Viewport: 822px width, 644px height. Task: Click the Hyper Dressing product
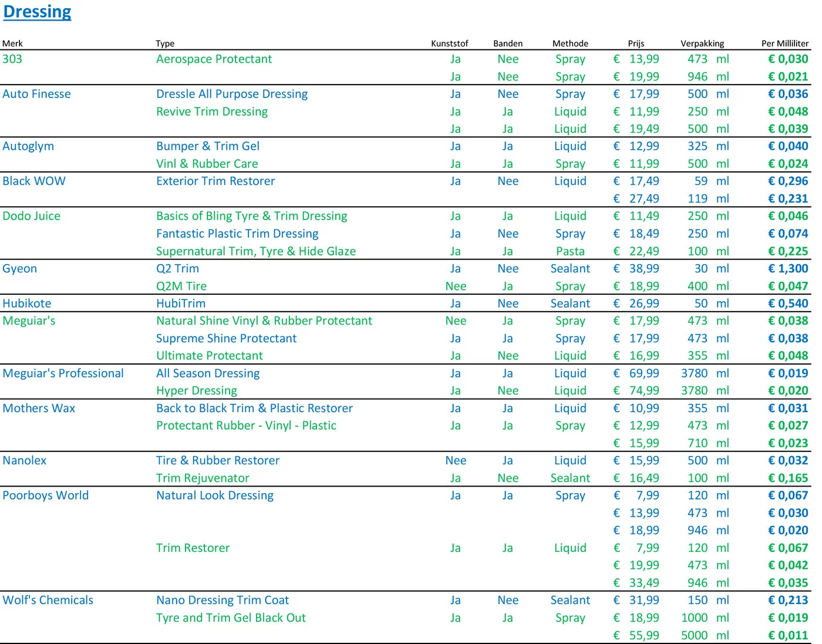coord(197,391)
